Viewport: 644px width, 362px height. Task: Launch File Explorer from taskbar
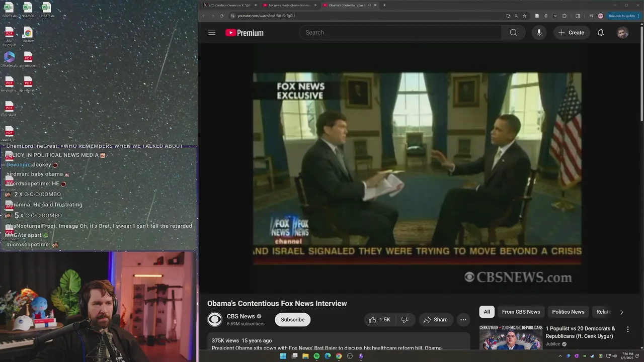pos(305,356)
